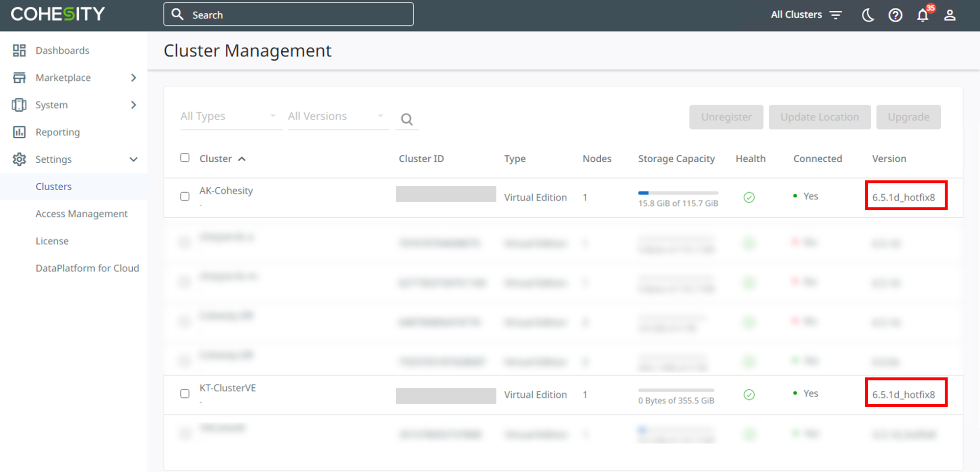This screenshot has height=472, width=980.
Task: Click into the Search field
Action: pyautogui.click(x=289, y=15)
